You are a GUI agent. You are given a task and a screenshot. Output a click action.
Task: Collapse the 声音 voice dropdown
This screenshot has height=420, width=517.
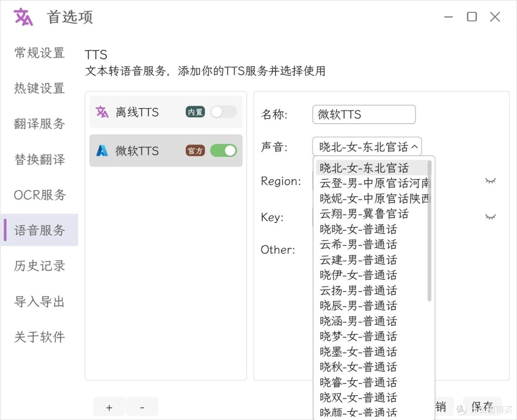point(367,146)
